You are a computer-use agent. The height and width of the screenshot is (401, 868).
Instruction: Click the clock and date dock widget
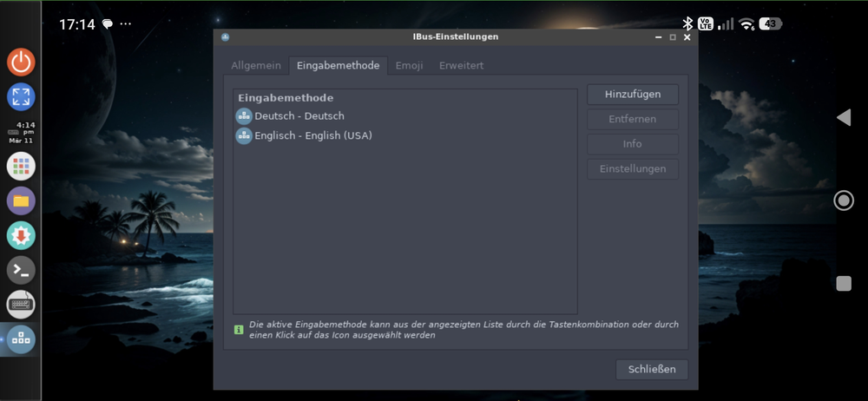(x=21, y=133)
